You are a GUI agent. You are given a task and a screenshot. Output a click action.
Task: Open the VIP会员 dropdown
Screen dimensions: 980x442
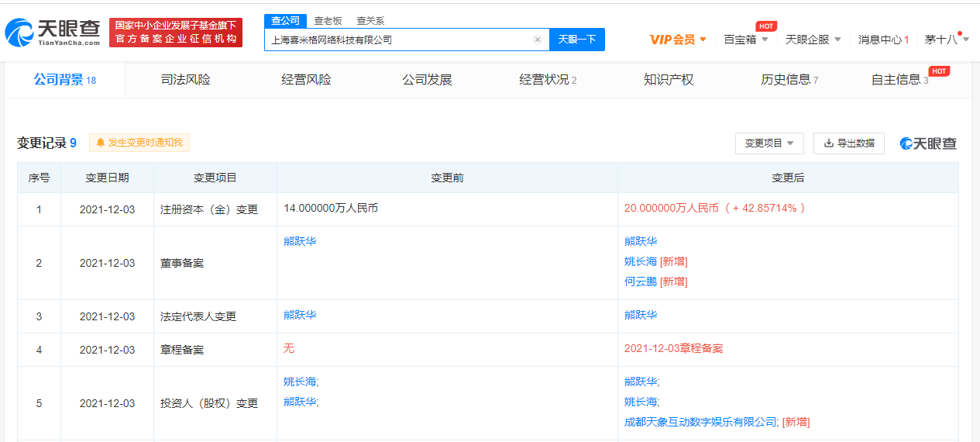[x=678, y=40]
